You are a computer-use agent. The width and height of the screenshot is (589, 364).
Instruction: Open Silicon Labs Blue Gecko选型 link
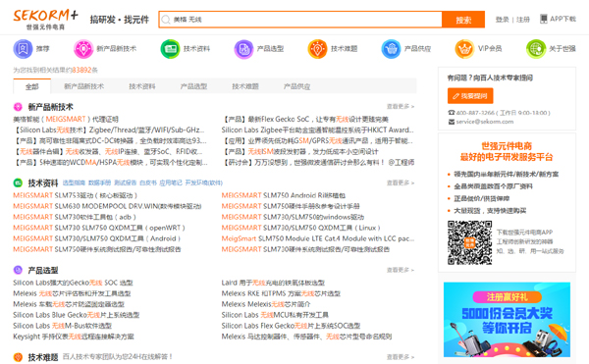77,315
